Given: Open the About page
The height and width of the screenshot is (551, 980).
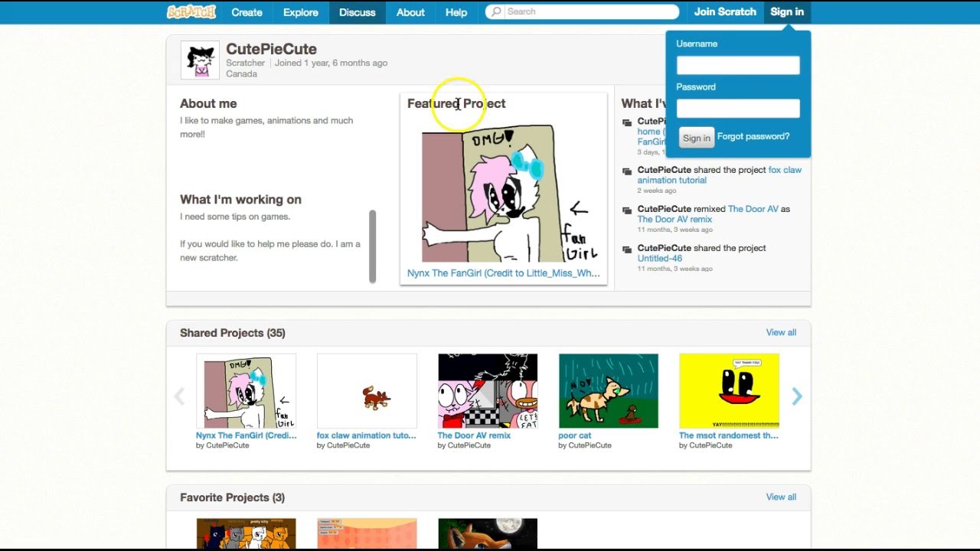Looking at the screenshot, I should point(410,12).
